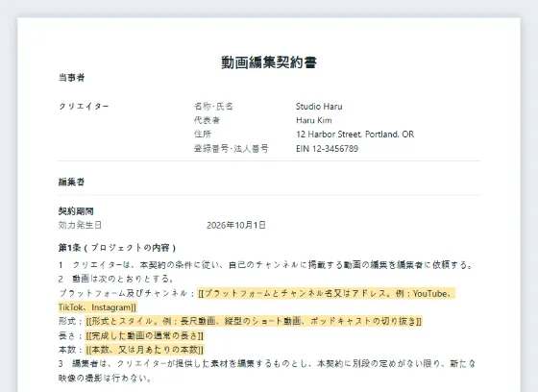Image resolution: width=538 pixels, height=392 pixels.
Task: Click the 本数 label
Action: click(70, 350)
